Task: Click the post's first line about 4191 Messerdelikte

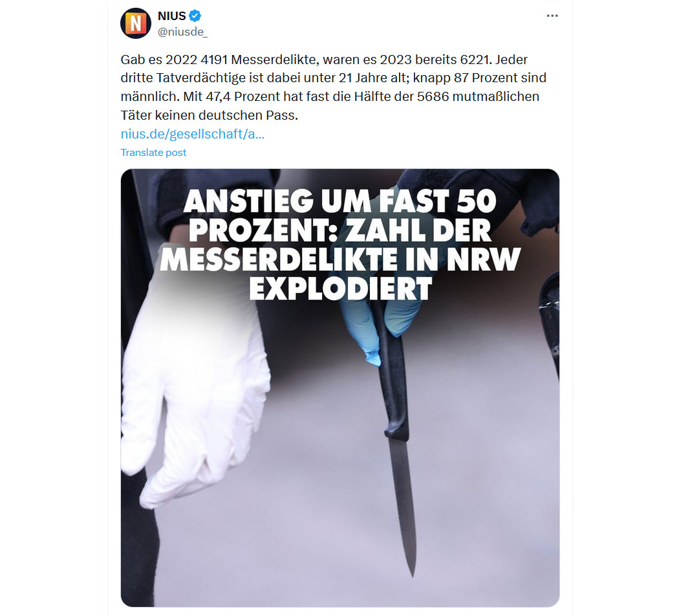Action: (x=324, y=60)
